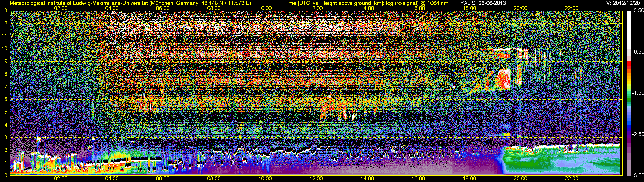Screen dimensions: 644x182
Task: Click the height axis label 8
Action: pos(6,74)
